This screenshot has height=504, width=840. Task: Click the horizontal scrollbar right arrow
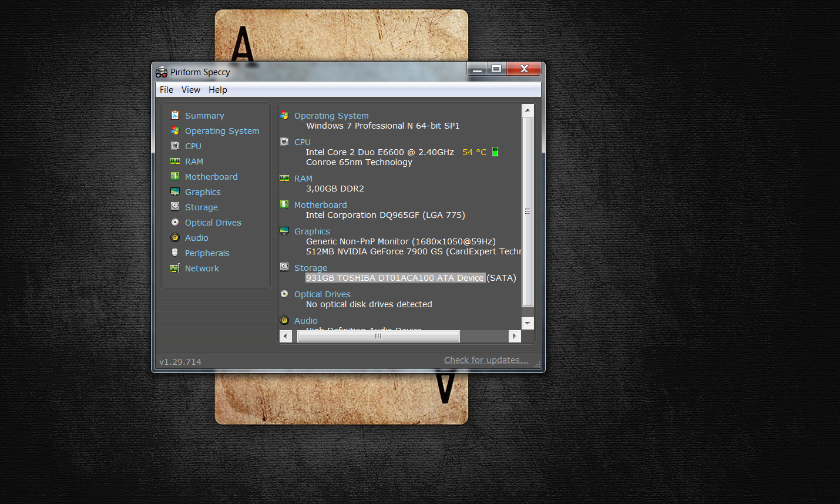pyautogui.click(x=515, y=336)
